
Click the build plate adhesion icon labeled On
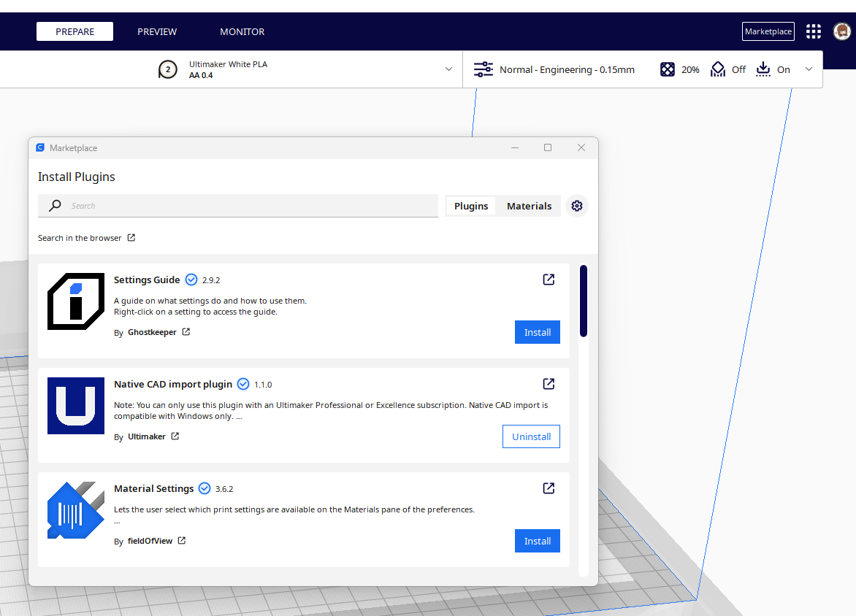tap(763, 69)
